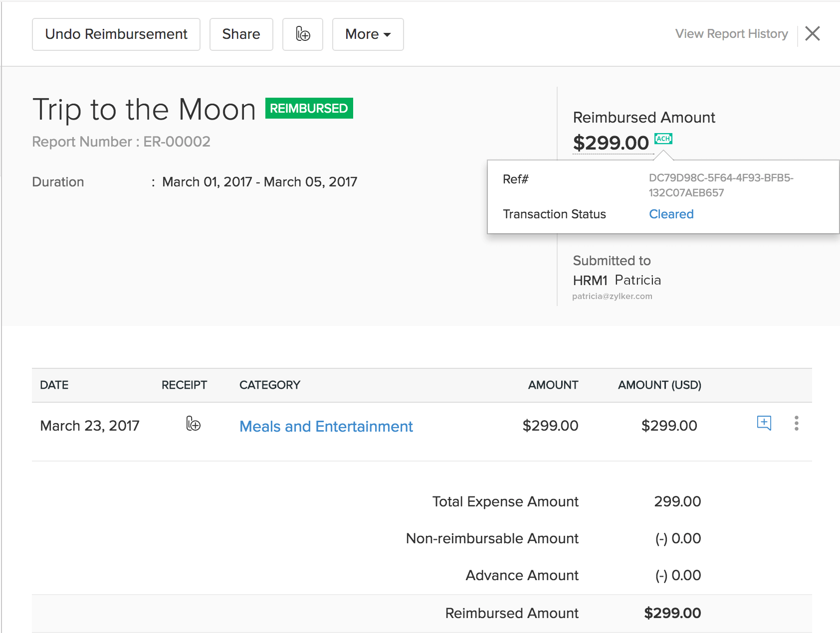Click the Cleared transaction status link
Image resolution: width=840 pixels, height=633 pixels.
671,214
